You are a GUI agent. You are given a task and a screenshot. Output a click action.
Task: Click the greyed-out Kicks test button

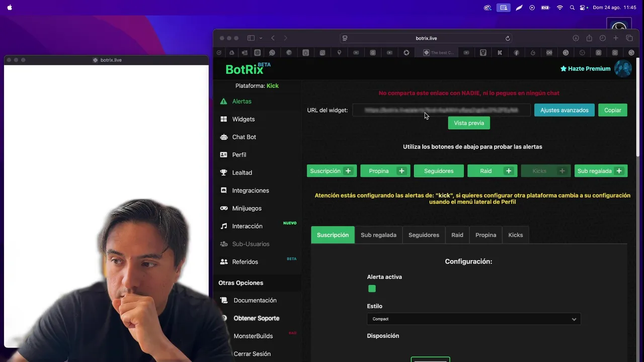coord(546,171)
